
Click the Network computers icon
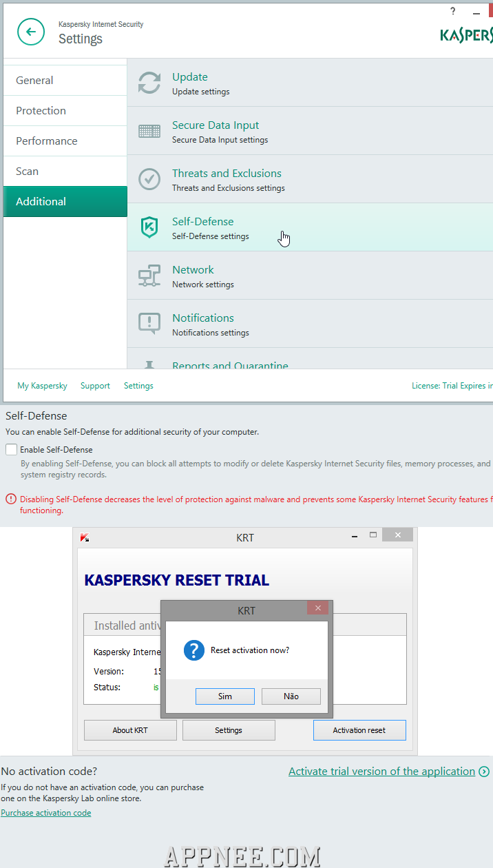[149, 276]
